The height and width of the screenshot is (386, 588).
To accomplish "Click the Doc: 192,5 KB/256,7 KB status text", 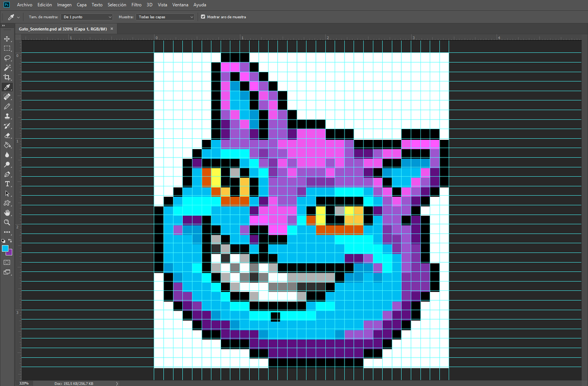I will pyautogui.click(x=74, y=383).
